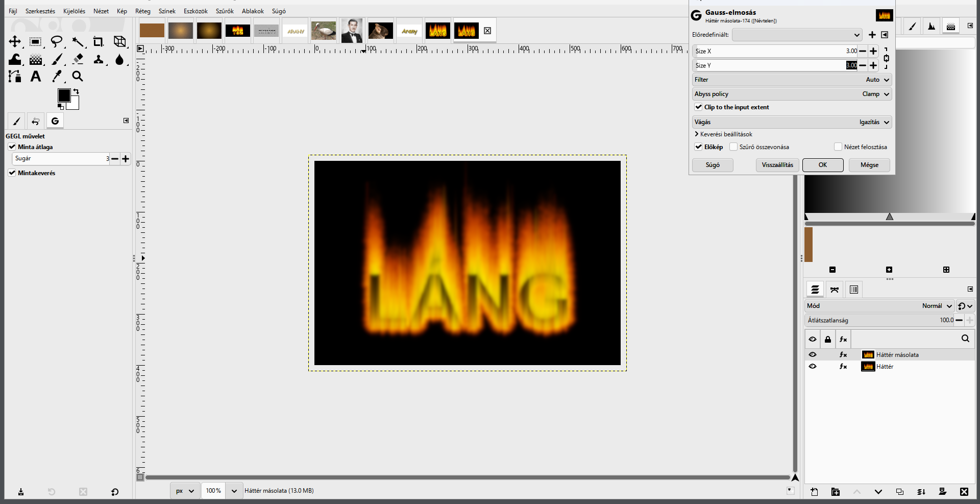Toggle Minta átlaga checkbox

click(12, 147)
